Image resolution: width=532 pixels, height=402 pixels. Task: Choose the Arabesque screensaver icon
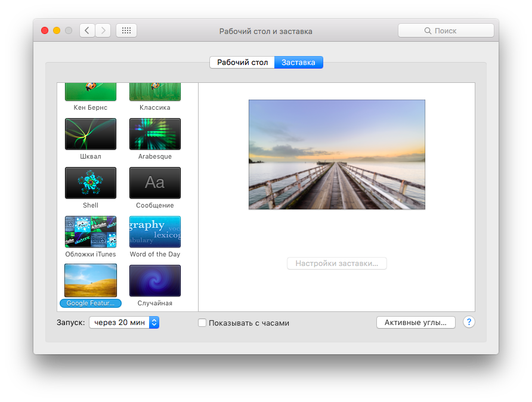[x=154, y=134]
